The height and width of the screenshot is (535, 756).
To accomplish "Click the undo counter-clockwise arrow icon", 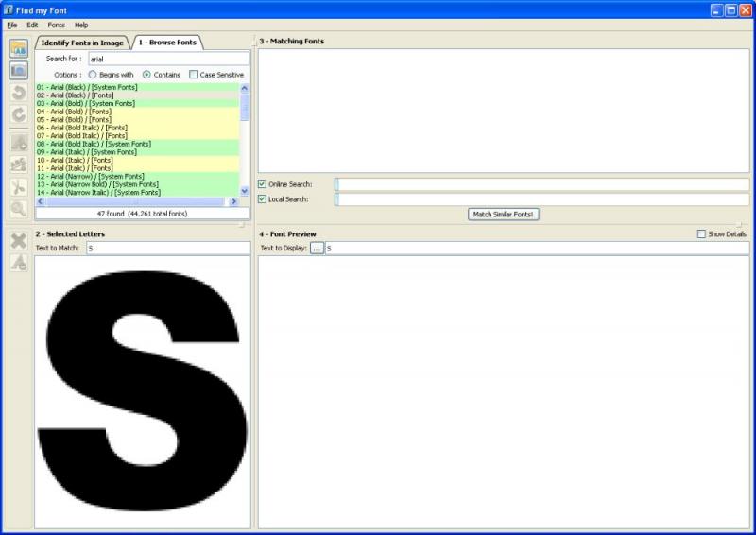I will tap(19, 93).
